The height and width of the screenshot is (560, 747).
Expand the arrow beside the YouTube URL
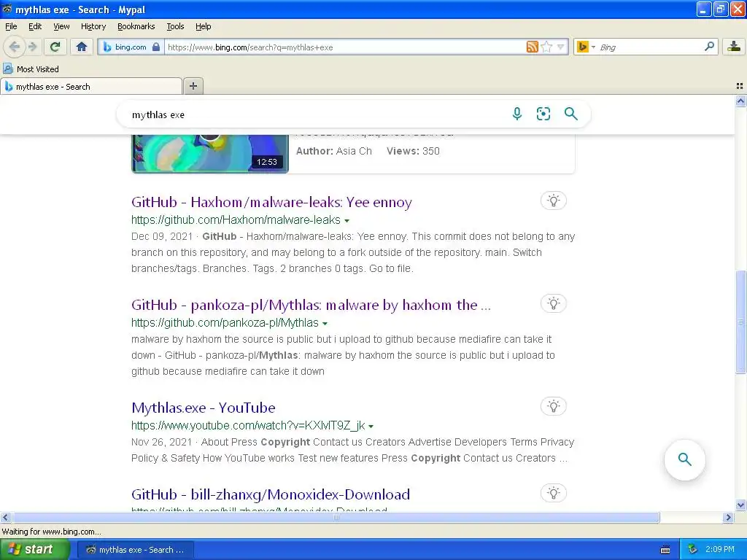[x=371, y=426]
